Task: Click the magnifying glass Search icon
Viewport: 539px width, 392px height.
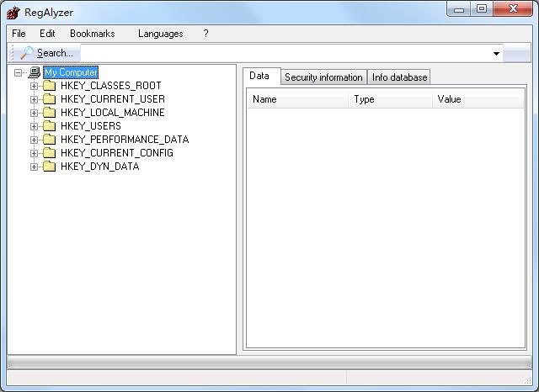Action: tap(26, 53)
